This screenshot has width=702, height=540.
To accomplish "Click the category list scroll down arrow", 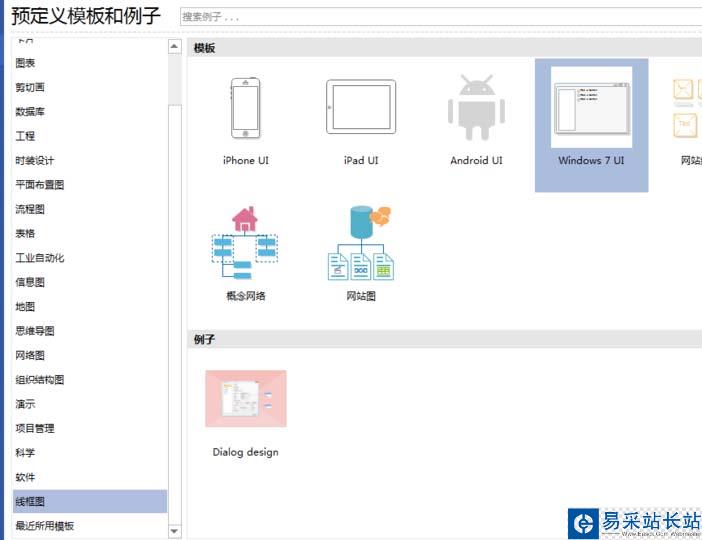I will (x=174, y=531).
